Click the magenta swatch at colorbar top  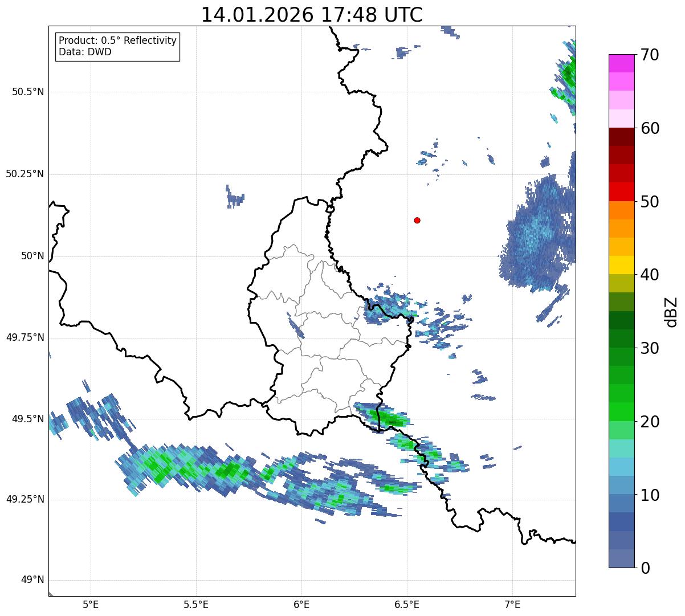point(621,63)
